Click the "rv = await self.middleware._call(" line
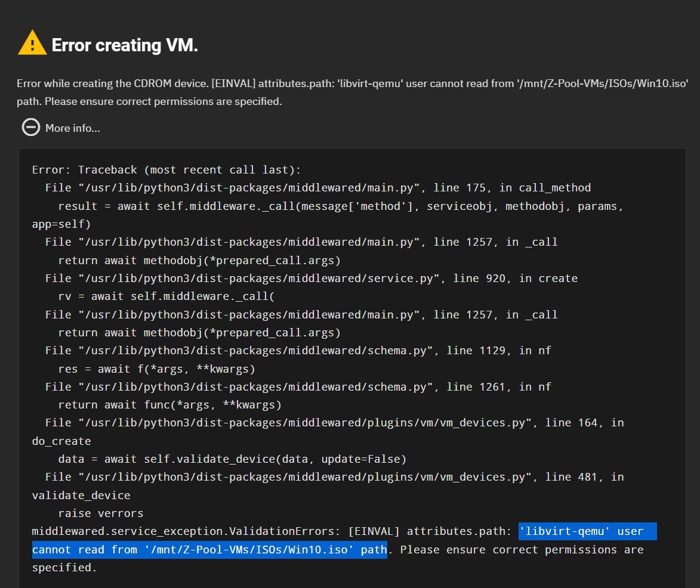Screen dimensions: 700x588 click(166, 296)
